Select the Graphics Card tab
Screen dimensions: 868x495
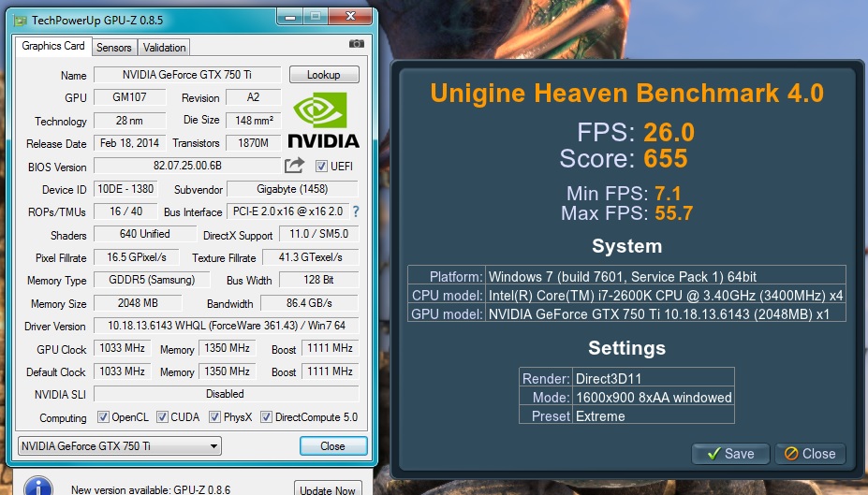[x=53, y=46]
